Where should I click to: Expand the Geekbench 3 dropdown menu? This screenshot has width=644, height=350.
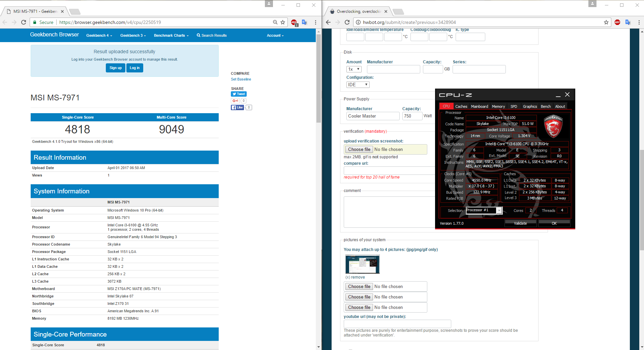click(133, 35)
